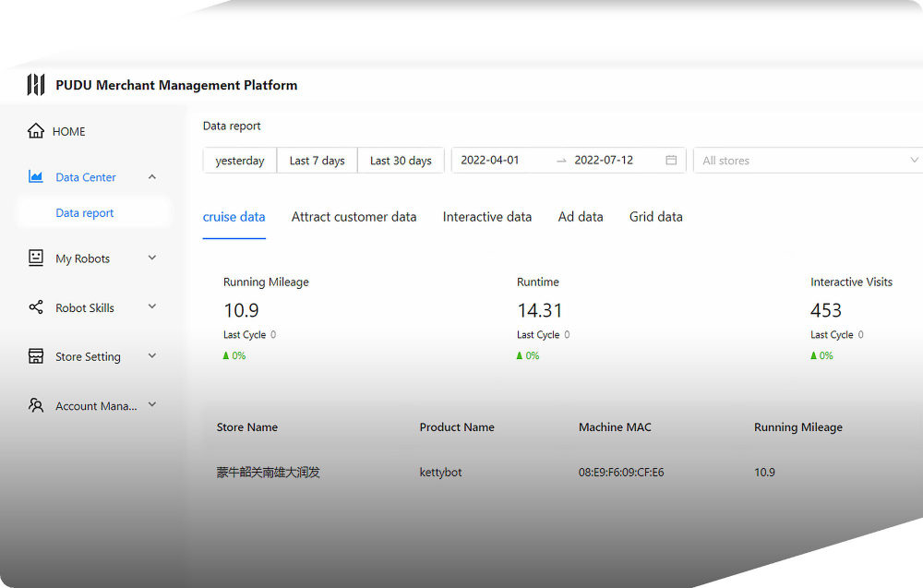Open the Store Setting menu label

[x=88, y=356]
